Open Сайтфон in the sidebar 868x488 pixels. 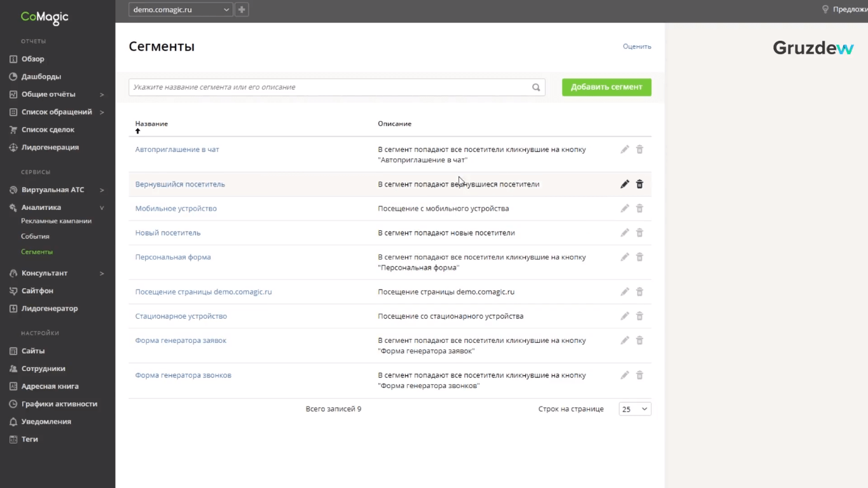[x=37, y=291]
